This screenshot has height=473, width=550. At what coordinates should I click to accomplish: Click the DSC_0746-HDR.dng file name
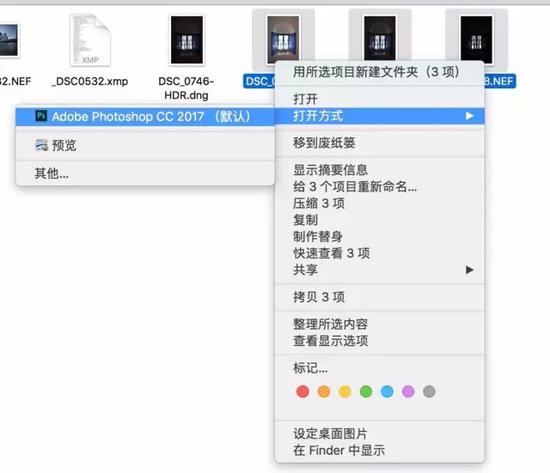[x=186, y=88]
